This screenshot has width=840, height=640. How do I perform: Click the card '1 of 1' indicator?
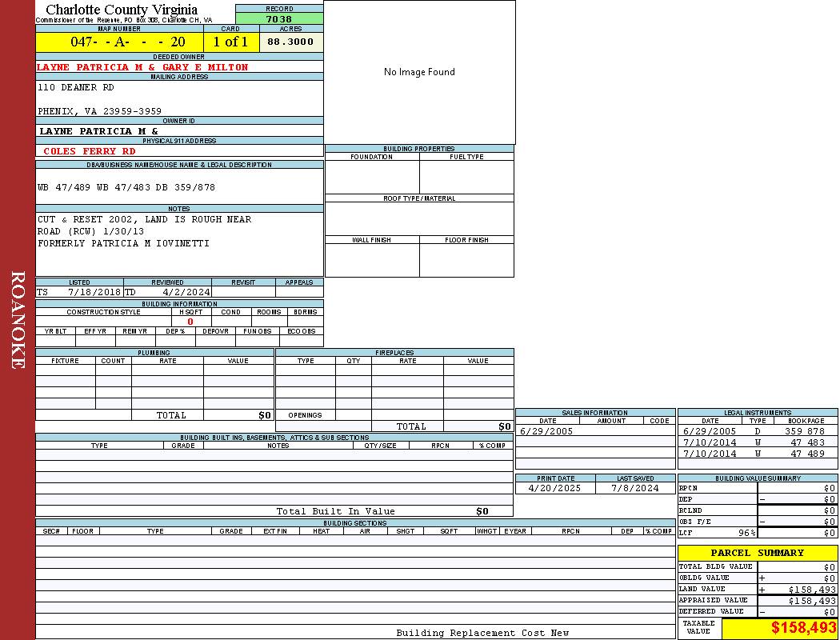point(230,42)
